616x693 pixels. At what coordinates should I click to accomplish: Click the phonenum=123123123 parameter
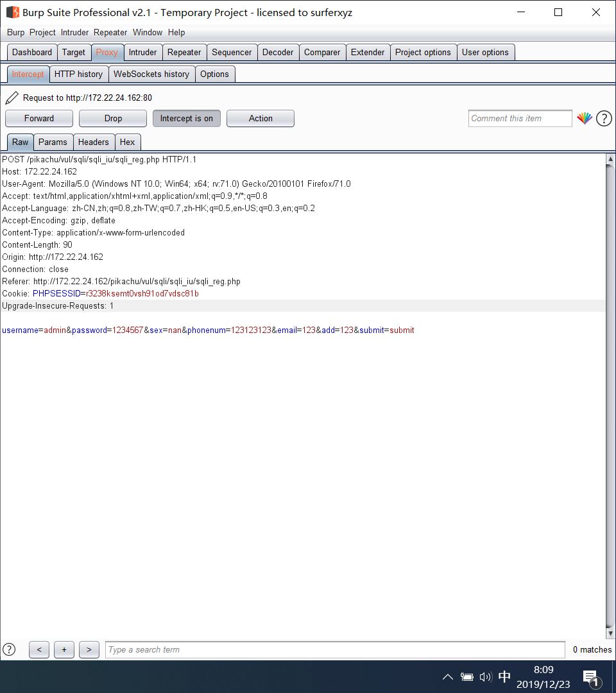pos(229,330)
